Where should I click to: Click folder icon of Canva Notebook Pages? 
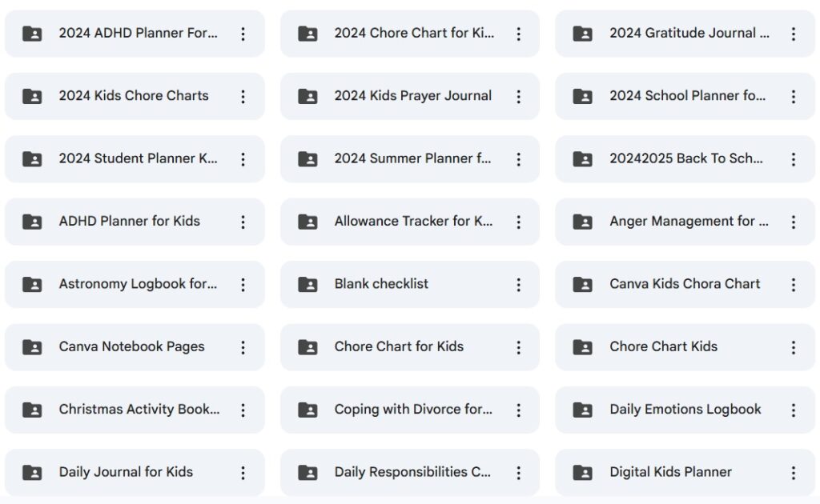pos(32,346)
